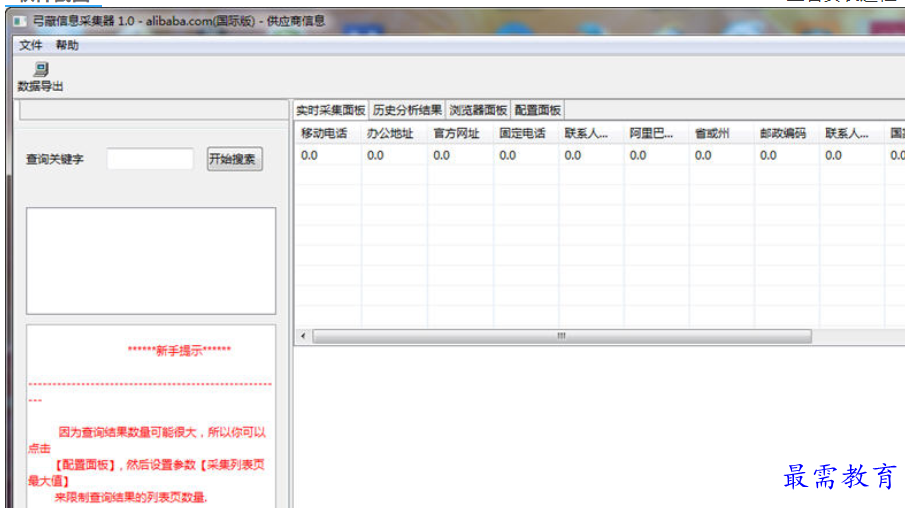Click the 新手提示 heading text
Screen dimensions: 905x508
pos(179,350)
